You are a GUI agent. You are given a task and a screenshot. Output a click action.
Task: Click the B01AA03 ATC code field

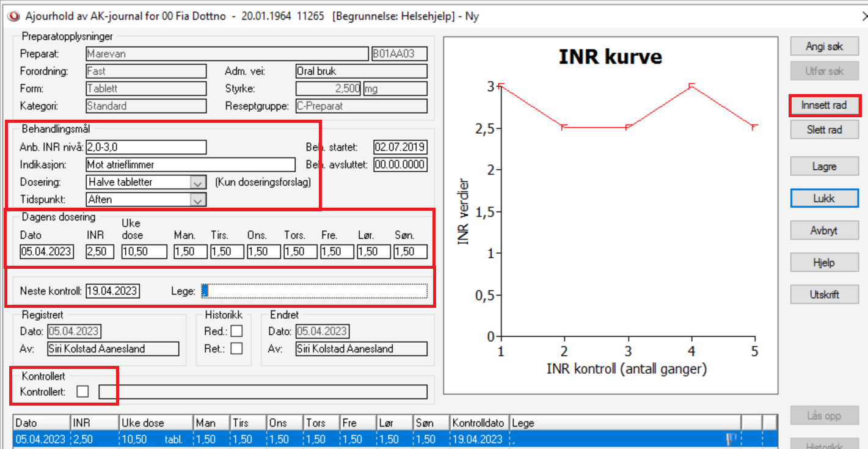pyautogui.click(x=399, y=54)
